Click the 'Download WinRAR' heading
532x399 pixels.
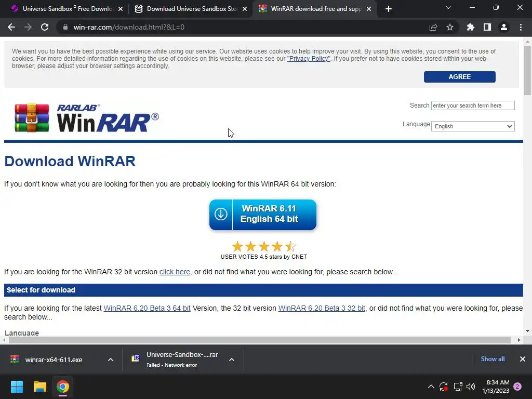point(70,161)
